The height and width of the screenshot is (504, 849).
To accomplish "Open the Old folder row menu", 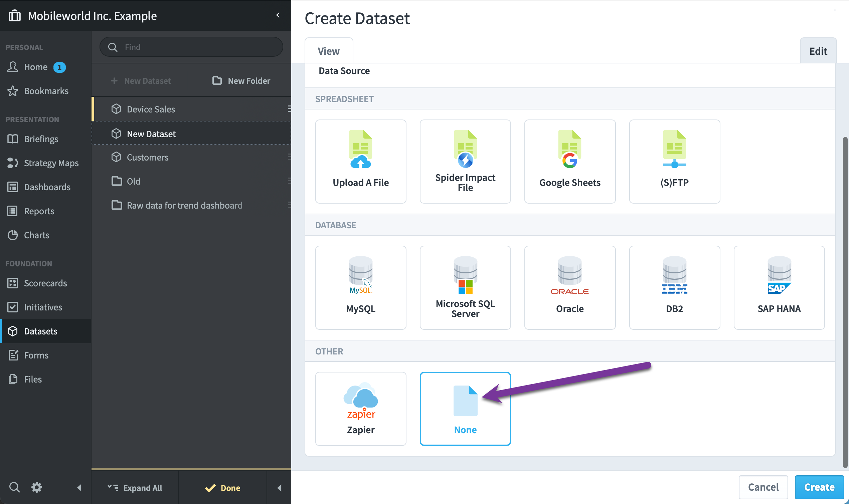I will click(x=289, y=181).
